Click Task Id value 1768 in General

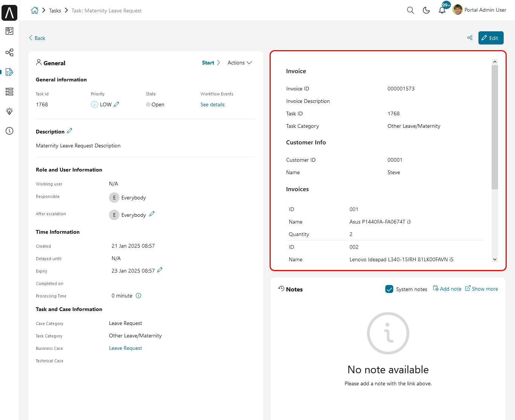42,104
